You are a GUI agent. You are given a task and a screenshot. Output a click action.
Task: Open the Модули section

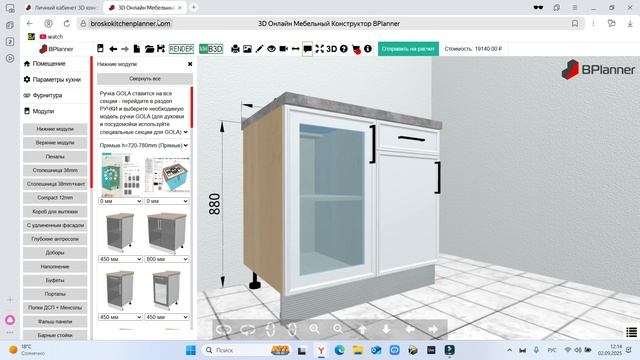click(x=39, y=111)
